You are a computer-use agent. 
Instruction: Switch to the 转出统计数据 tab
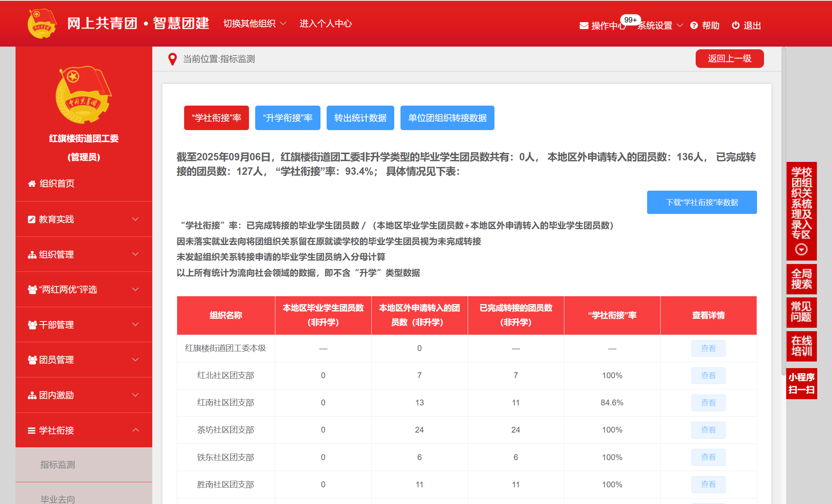360,118
